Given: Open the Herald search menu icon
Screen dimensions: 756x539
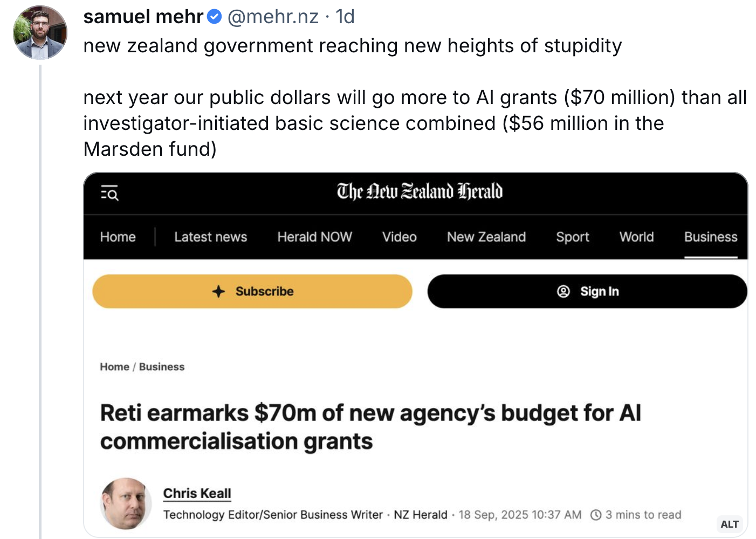Looking at the screenshot, I should pos(109,192).
